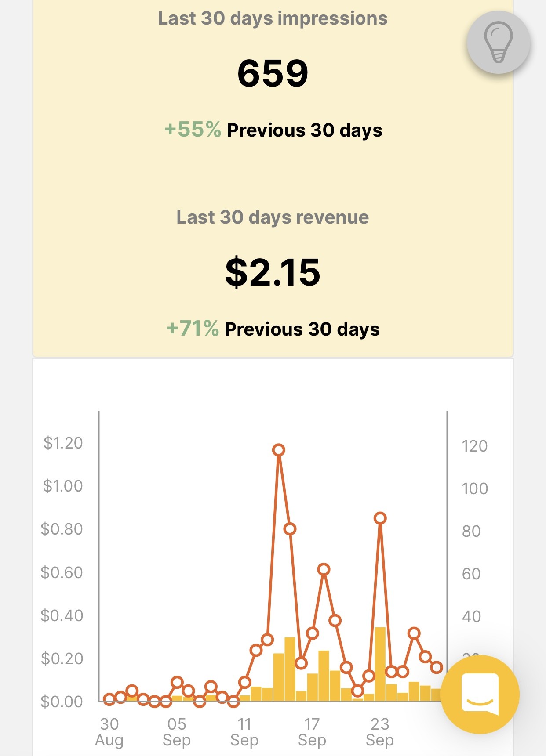546x756 pixels.
Task: Click the first orange data point at 30 Aug
Action: coord(109,699)
